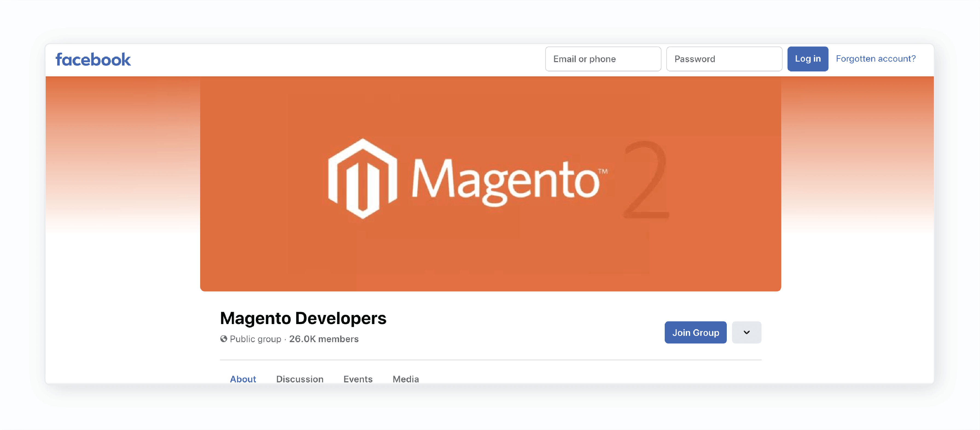This screenshot has width=980, height=430.
Task: Open the Forgotten account? link
Action: tap(875, 59)
